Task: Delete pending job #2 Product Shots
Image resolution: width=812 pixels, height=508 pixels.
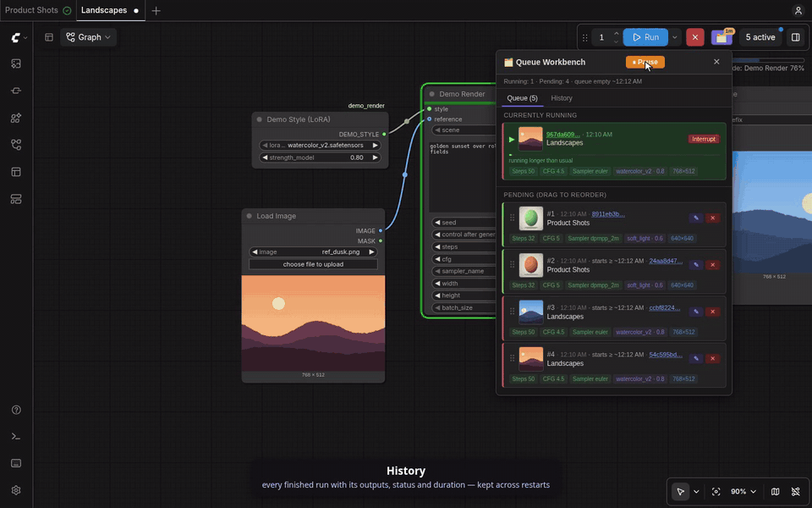Action: [x=712, y=265]
